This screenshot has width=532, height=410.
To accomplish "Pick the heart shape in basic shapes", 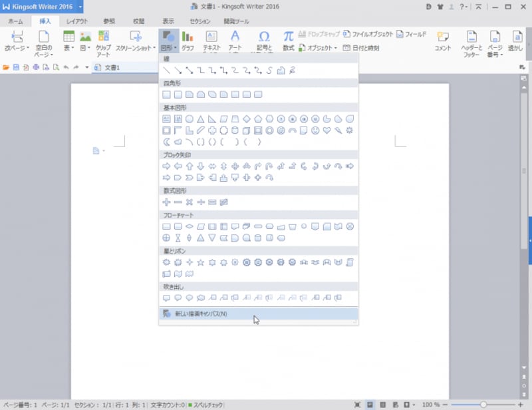I will [327, 130].
